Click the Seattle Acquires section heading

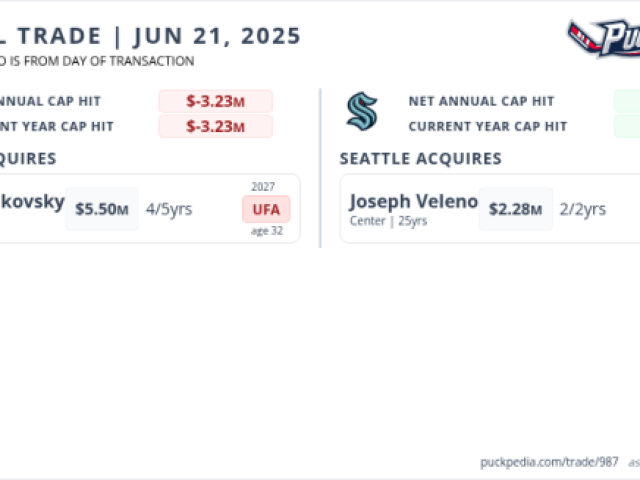click(x=420, y=159)
